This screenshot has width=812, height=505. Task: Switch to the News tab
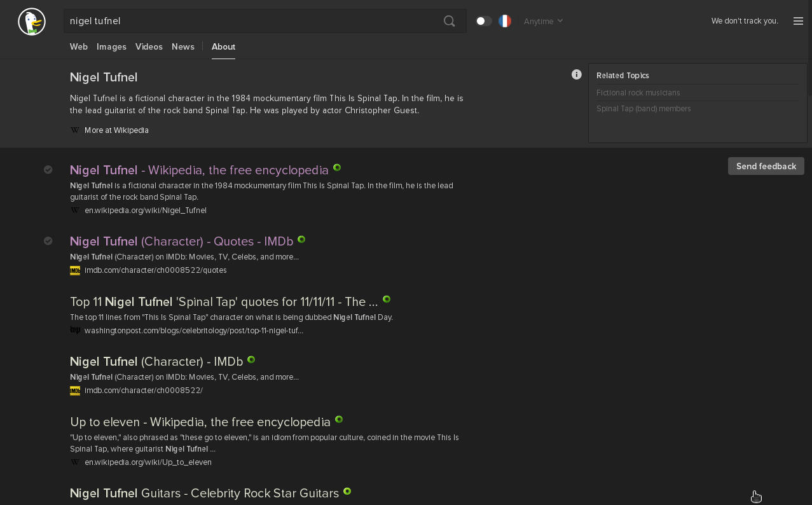[x=182, y=46]
